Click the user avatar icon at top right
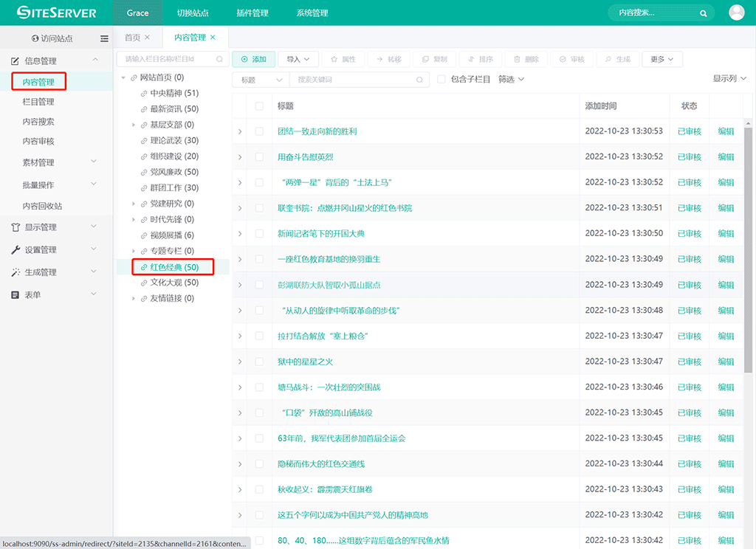Viewport: 756px width, 549px height. 736,12
